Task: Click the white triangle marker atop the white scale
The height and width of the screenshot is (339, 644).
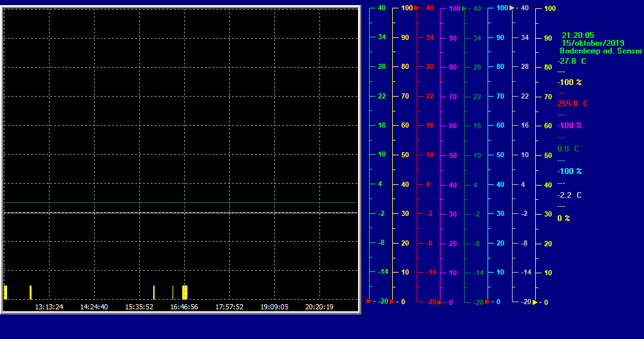Action: click(512, 8)
